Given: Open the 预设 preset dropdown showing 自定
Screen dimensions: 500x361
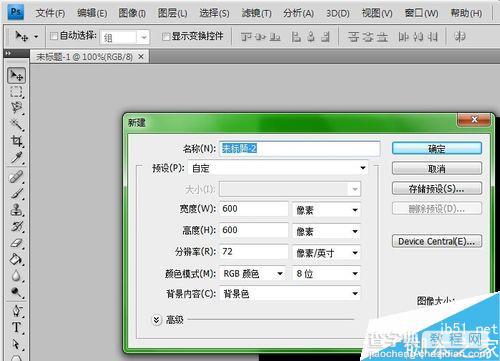Looking at the screenshot, I should click(x=278, y=168).
